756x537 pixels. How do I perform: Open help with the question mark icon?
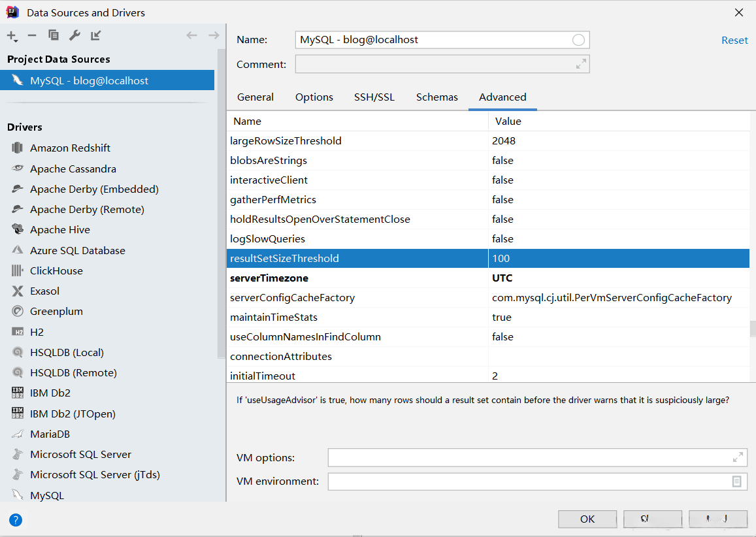tap(16, 520)
